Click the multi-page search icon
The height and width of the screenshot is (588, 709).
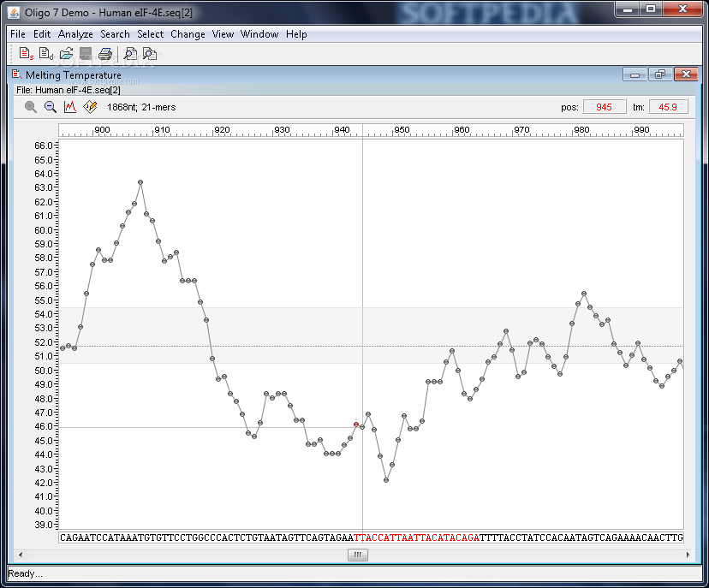pyautogui.click(x=149, y=54)
